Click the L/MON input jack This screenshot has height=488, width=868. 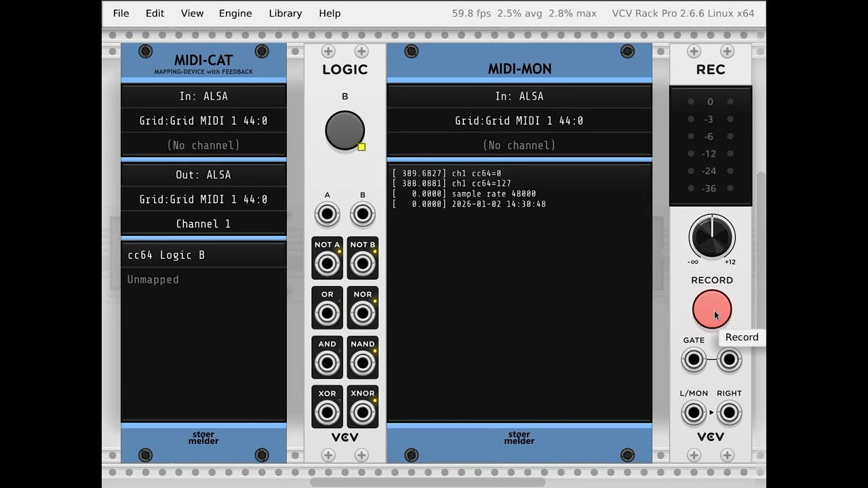pos(694,413)
